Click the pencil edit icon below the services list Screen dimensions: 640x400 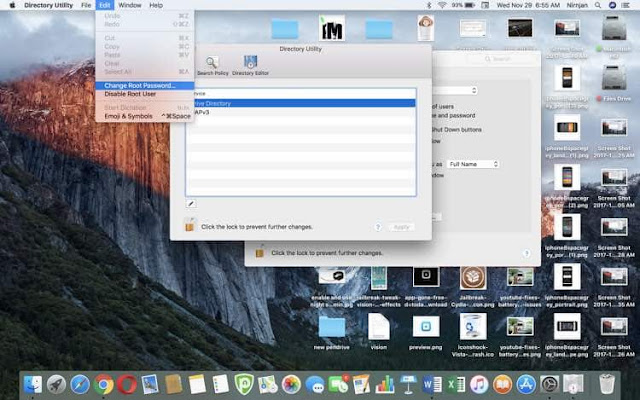[191, 203]
